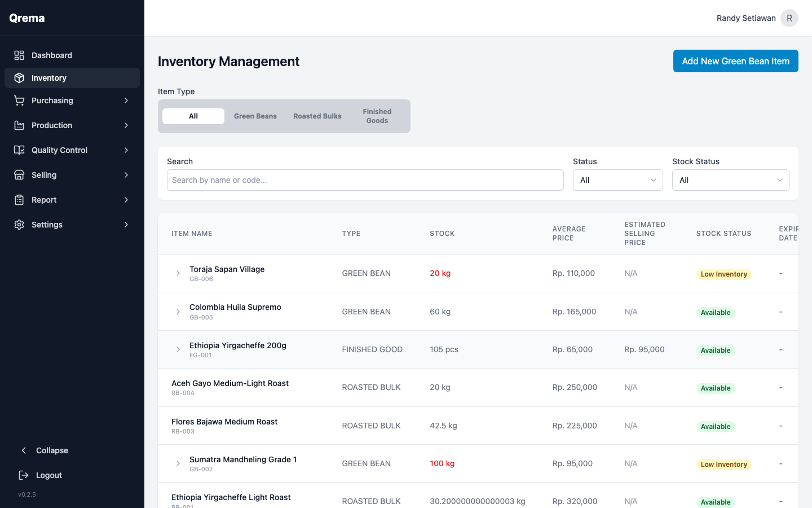The height and width of the screenshot is (508, 812).
Task: Open the Status filter dropdown
Action: pos(617,180)
